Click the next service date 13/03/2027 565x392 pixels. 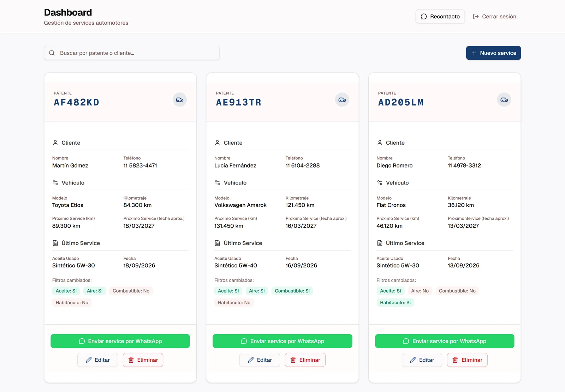click(x=463, y=226)
